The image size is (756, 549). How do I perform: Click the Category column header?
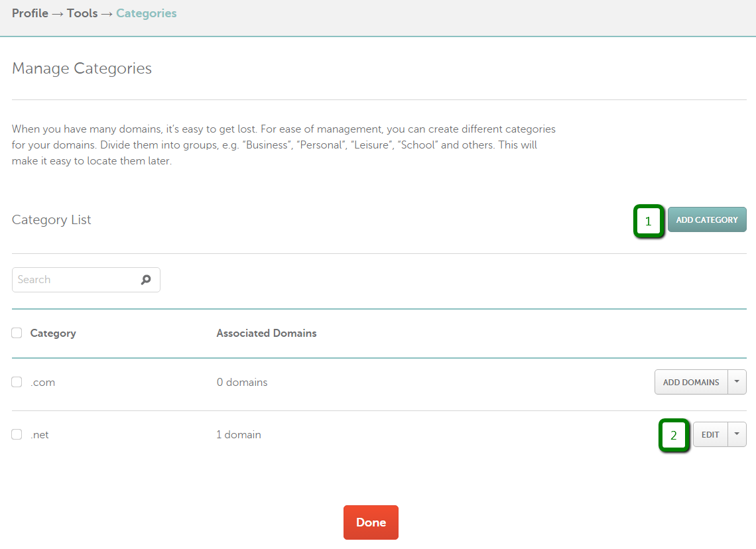click(53, 333)
